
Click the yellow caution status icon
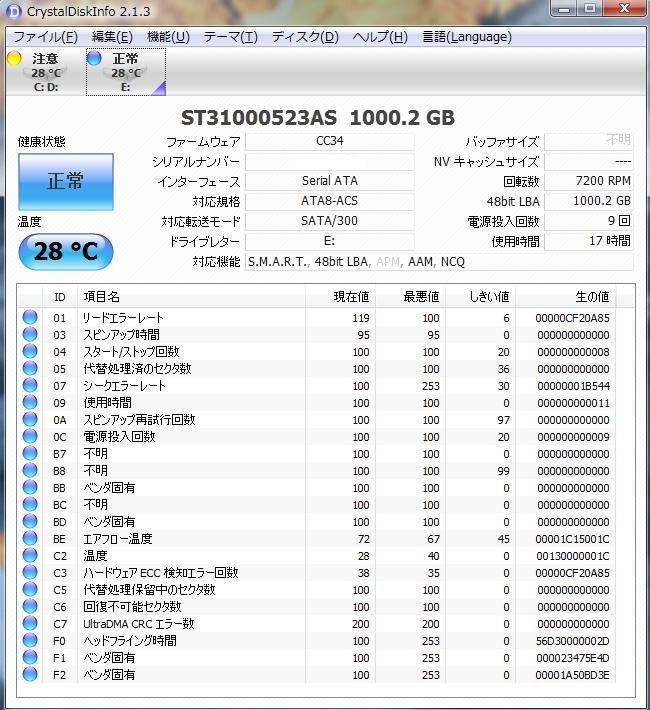point(14,58)
